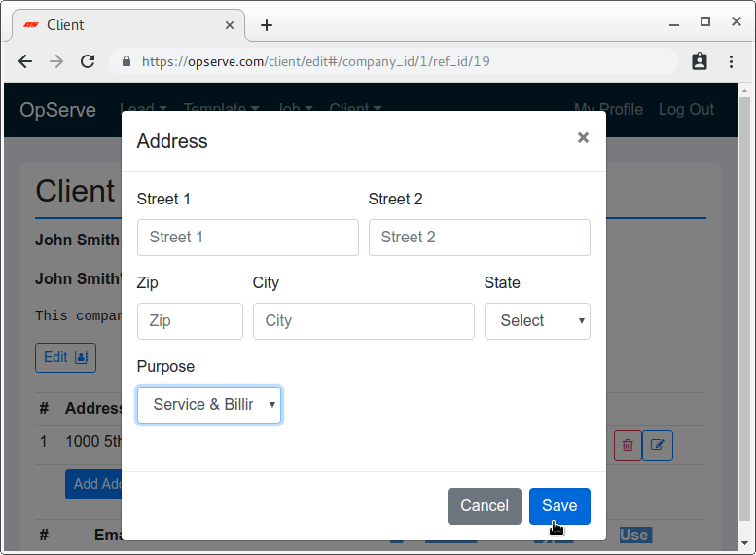This screenshot has height=555, width=756.
Task: Click the padlock site info icon
Action: (x=126, y=61)
